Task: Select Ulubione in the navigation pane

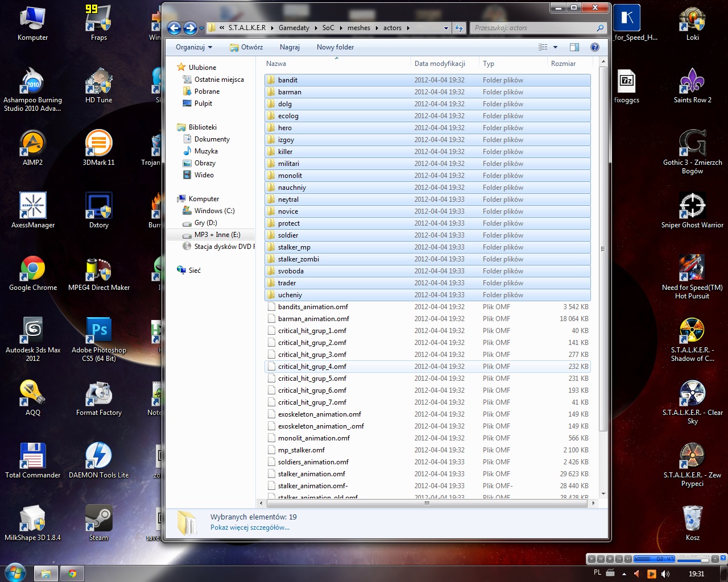Action: point(202,68)
